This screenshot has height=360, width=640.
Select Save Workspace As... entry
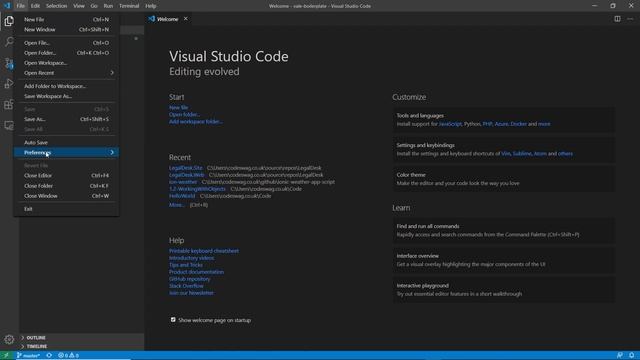[x=66, y=96]
